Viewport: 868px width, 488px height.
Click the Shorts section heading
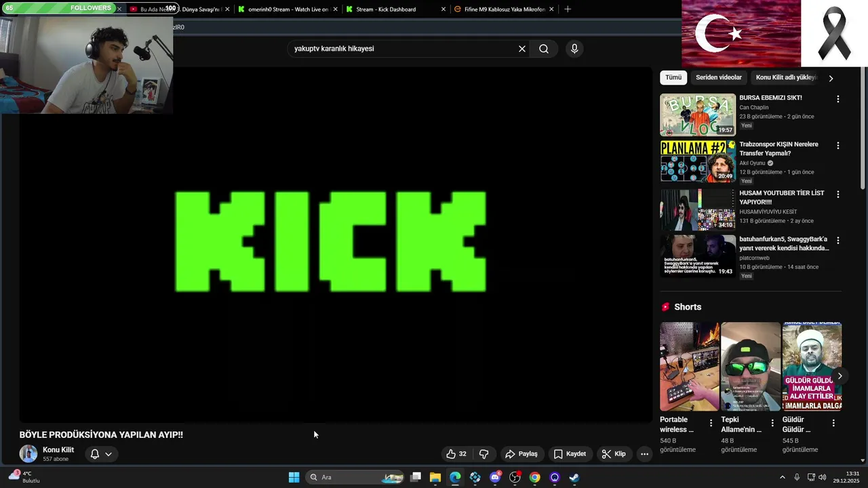(688, 307)
